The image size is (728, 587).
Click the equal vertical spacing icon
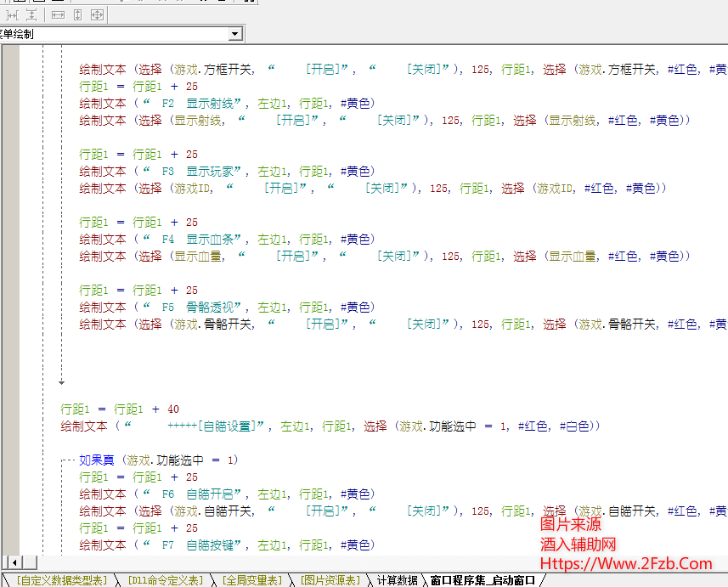(x=31, y=15)
